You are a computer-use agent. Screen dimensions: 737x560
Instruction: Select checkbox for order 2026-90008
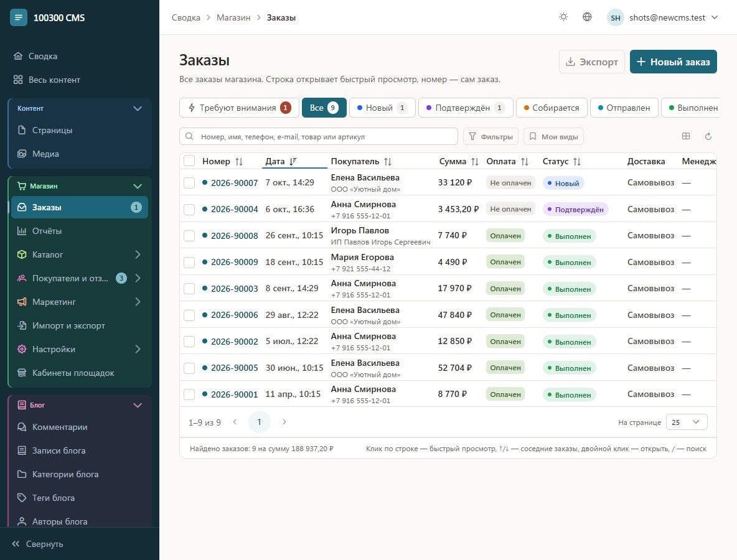(189, 236)
